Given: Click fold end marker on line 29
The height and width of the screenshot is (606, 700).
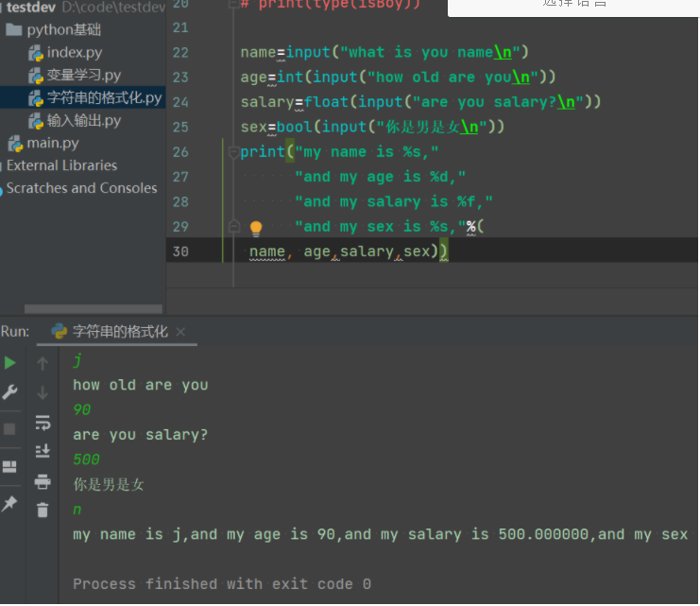Looking at the screenshot, I should (x=233, y=227).
